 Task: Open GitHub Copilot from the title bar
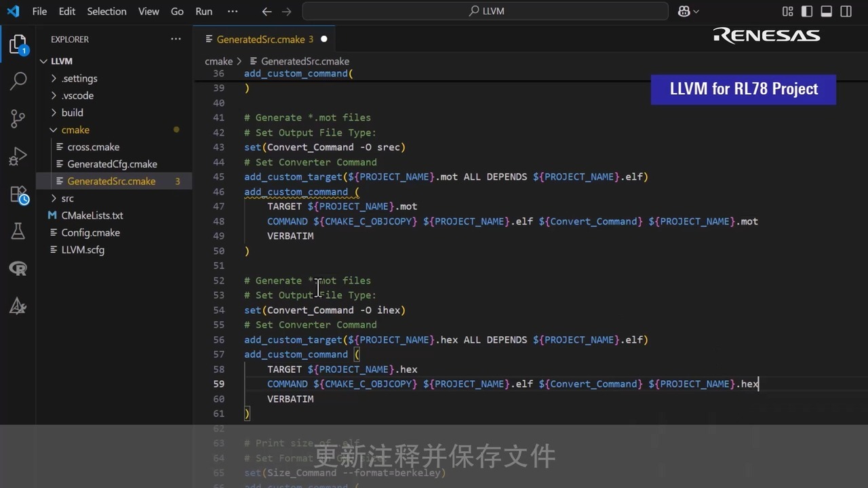[x=684, y=11]
